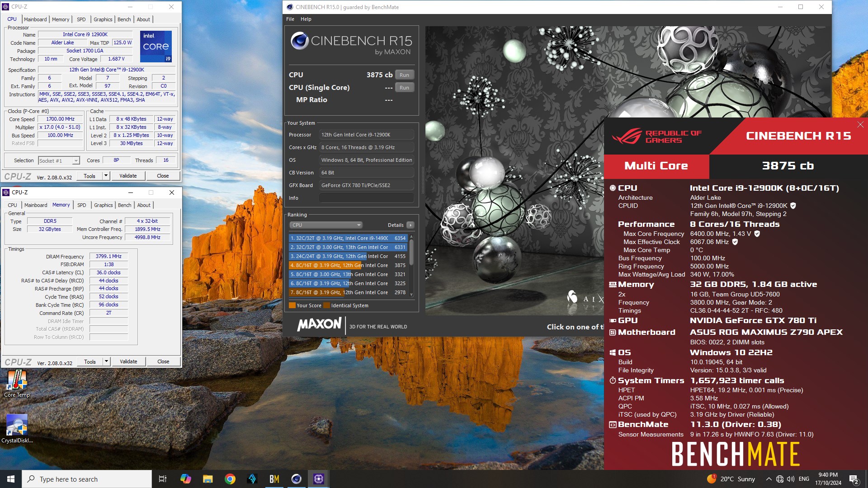Click the Intel Core i9 logo in CPU-Z
The width and height of the screenshot is (868, 488).
click(156, 47)
